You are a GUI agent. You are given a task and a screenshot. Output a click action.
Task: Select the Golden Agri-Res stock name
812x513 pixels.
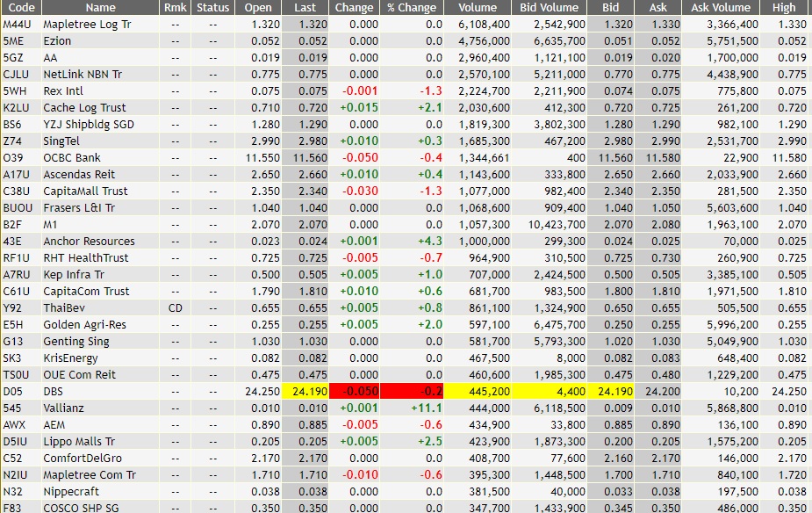99,325
